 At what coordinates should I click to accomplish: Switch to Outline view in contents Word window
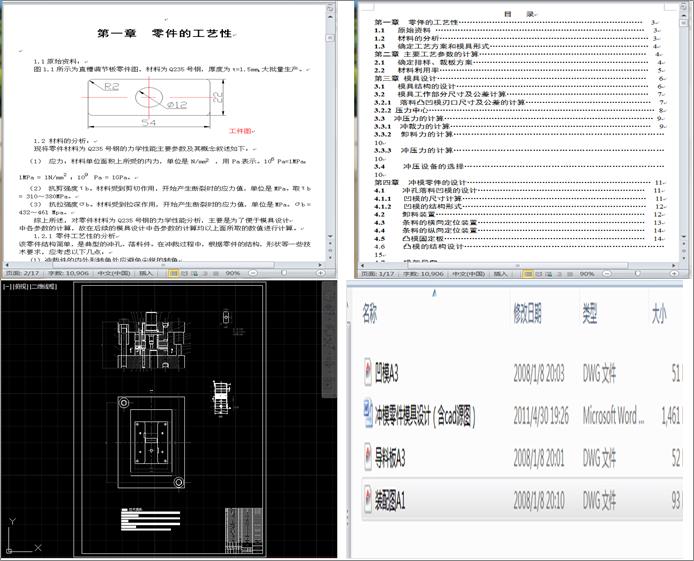pos(559,274)
